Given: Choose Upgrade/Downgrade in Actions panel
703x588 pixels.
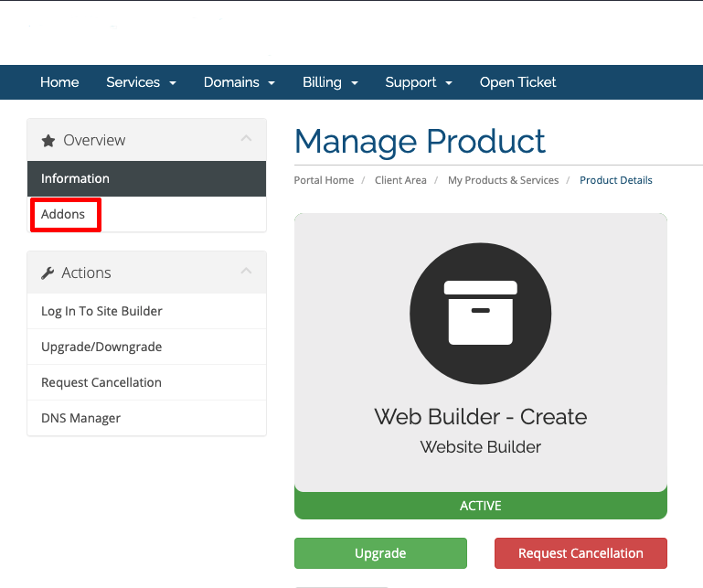Looking at the screenshot, I should pos(101,347).
